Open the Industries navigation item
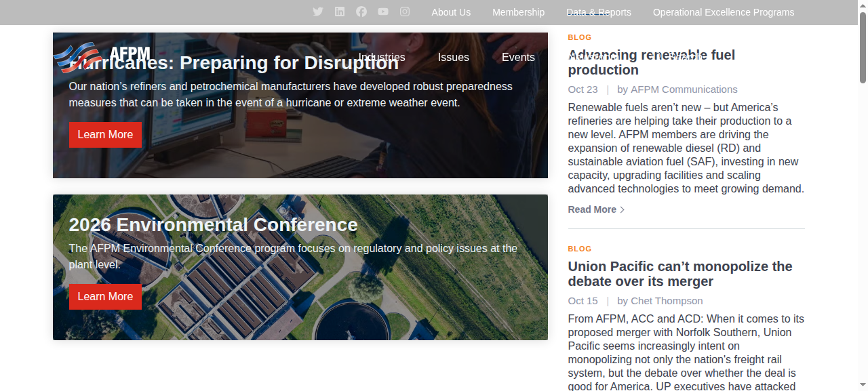The height and width of the screenshot is (391, 868). click(382, 58)
